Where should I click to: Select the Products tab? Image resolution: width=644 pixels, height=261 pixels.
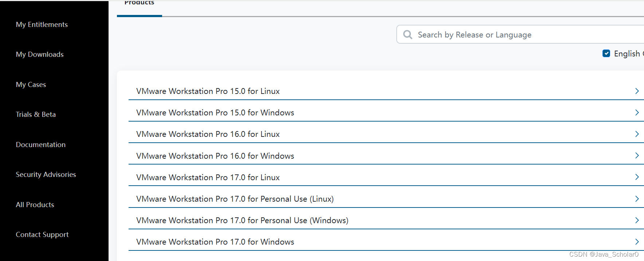pos(140,4)
